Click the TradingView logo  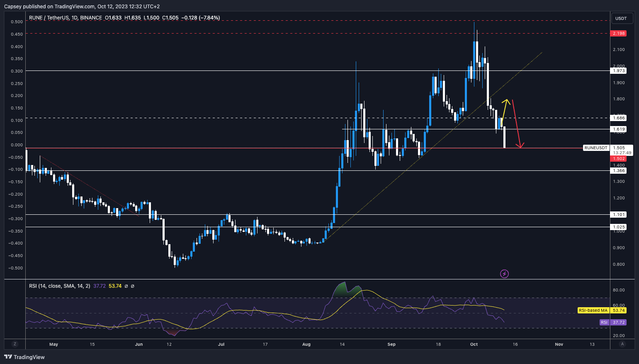click(x=24, y=357)
